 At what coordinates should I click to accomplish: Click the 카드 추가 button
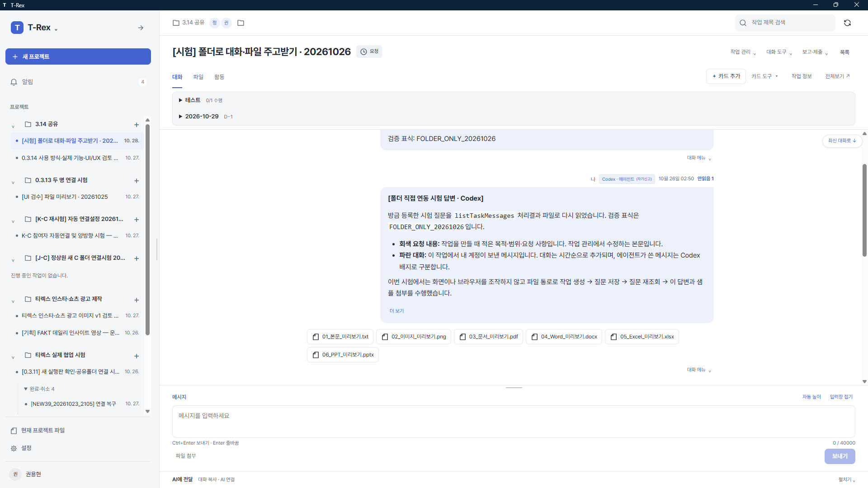point(726,76)
